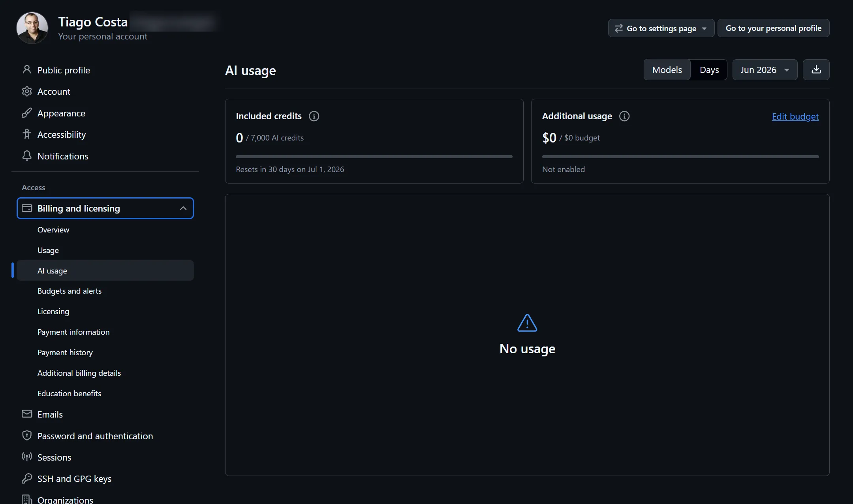Collapse the Billing and licensing section
853x504 pixels.
pyautogui.click(x=105, y=208)
